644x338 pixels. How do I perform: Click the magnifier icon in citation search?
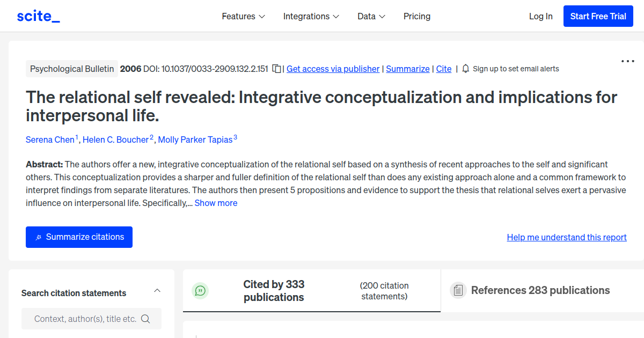pyautogui.click(x=145, y=319)
